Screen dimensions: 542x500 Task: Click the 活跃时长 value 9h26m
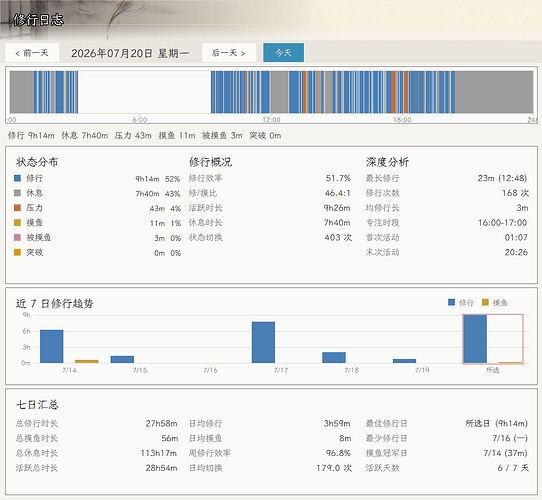pyautogui.click(x=337, y=208)
